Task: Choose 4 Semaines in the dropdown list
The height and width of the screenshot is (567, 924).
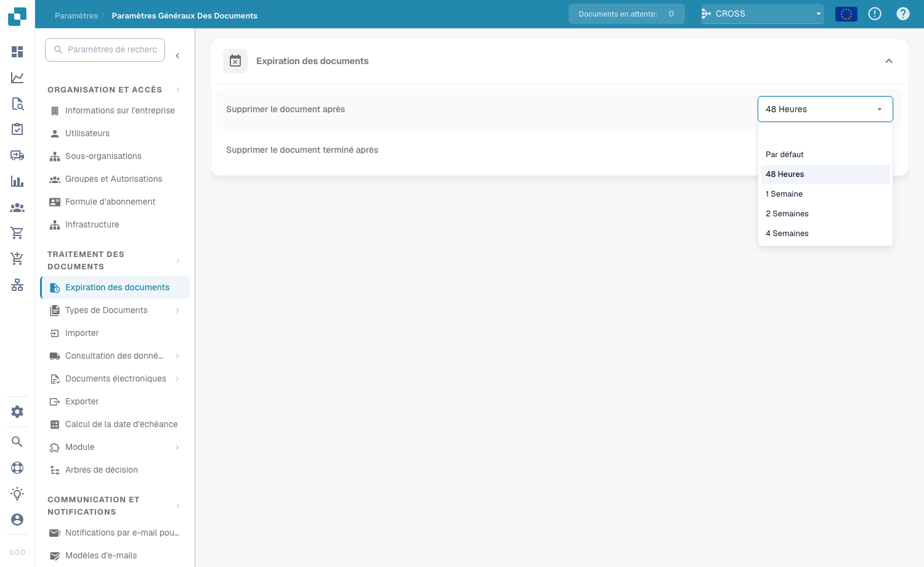Action: (825, 234)
